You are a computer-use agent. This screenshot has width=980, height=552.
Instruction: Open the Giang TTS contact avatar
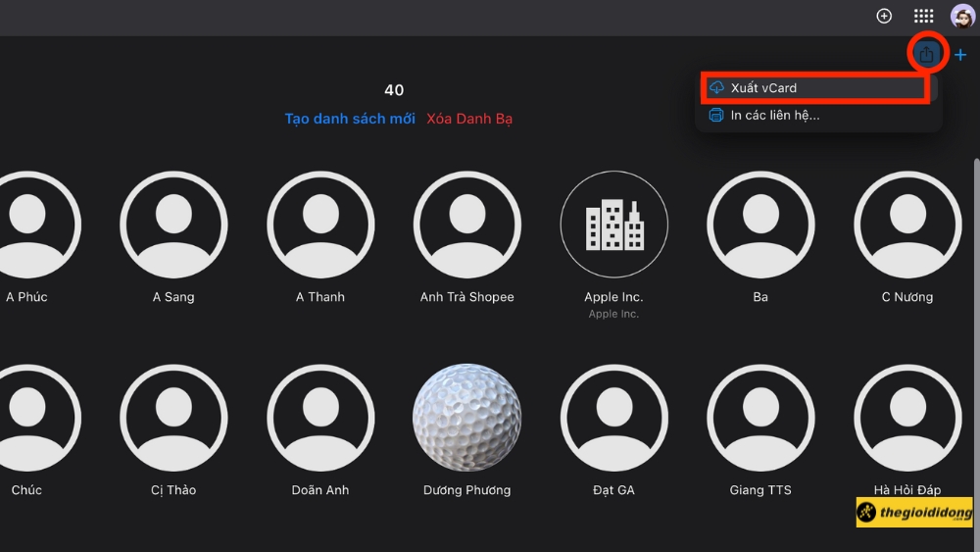(760, 418)
